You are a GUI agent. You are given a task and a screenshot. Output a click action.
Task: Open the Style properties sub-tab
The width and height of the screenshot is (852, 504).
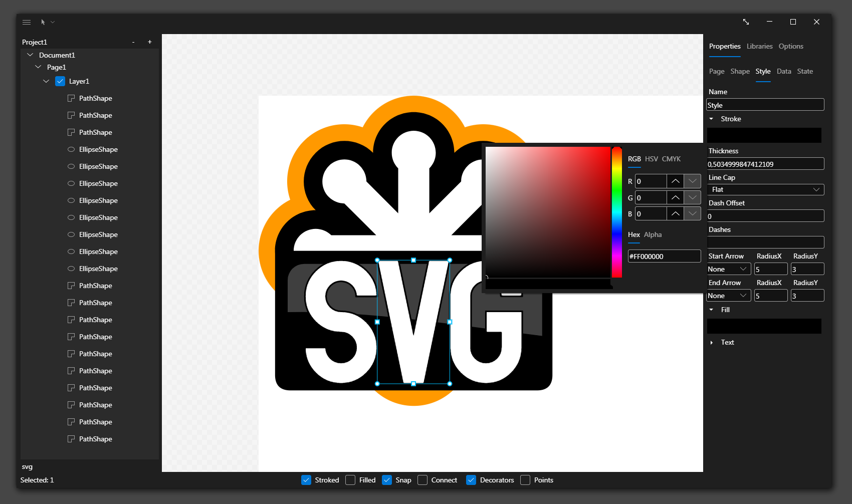(x=763, y=71)
